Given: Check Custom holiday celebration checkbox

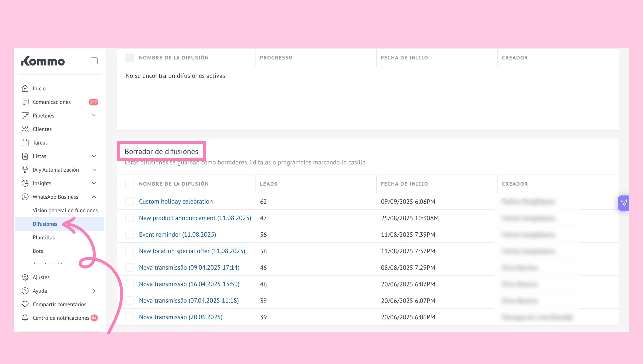Looking at the screenshot, I should pos(130,201).
